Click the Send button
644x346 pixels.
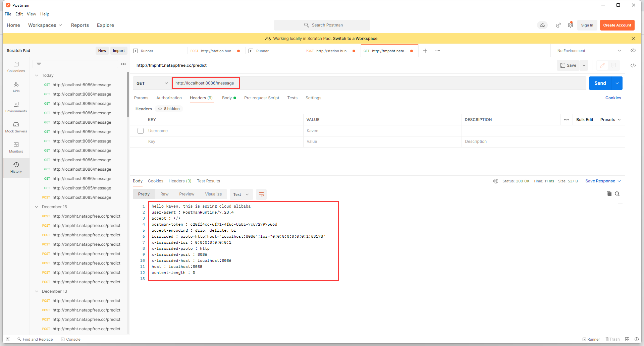[600, 83]
